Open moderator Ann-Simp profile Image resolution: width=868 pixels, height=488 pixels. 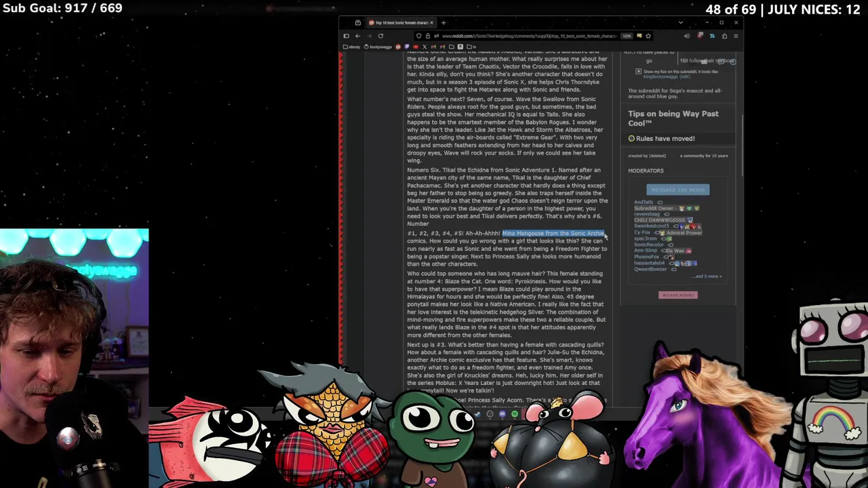(646, 251)
